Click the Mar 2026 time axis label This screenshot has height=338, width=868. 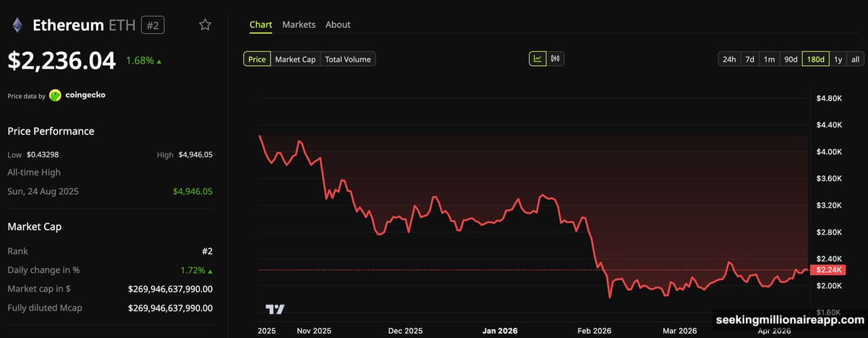(679, 330)
